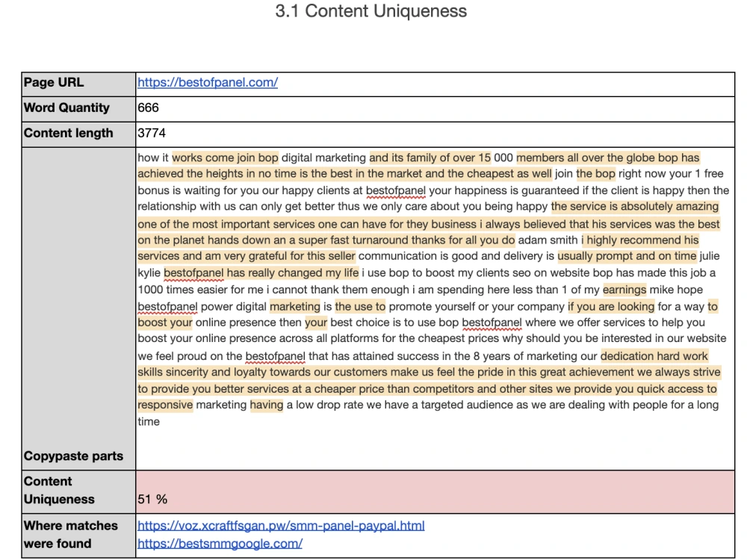The height and width of the screenshot is (560, 747).
Task: Click the final word 'time' in paragraph
Action: tap(149, 421)
